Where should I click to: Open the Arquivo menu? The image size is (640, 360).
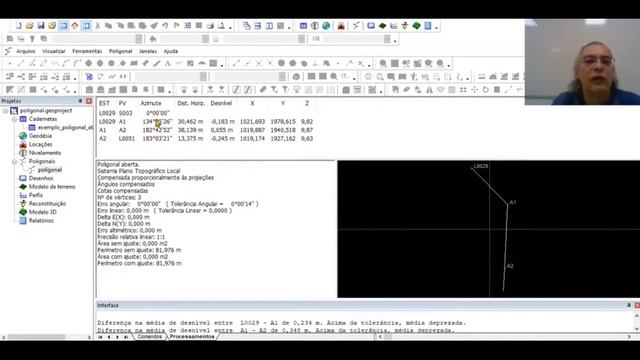tap(26, 51)
